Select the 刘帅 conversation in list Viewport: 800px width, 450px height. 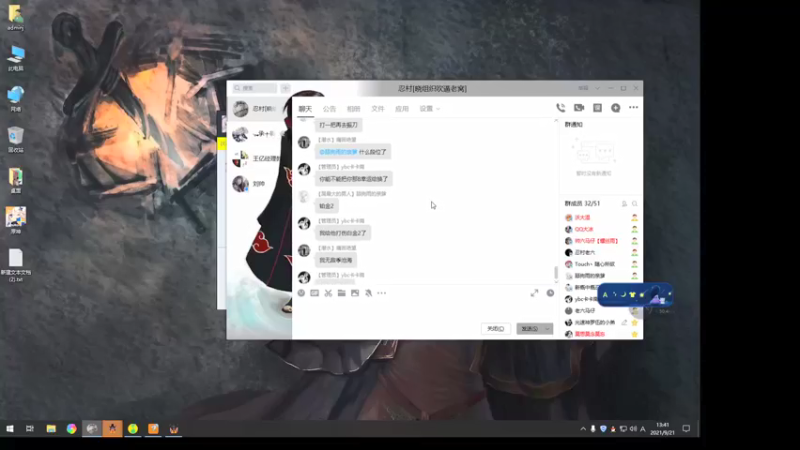259,184
